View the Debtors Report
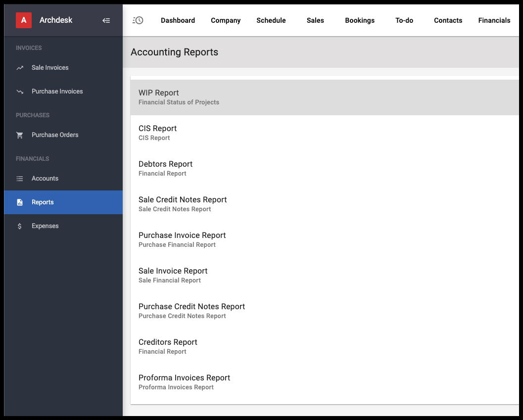The height and width of the screenshot is (420, 523). point(165,164)
